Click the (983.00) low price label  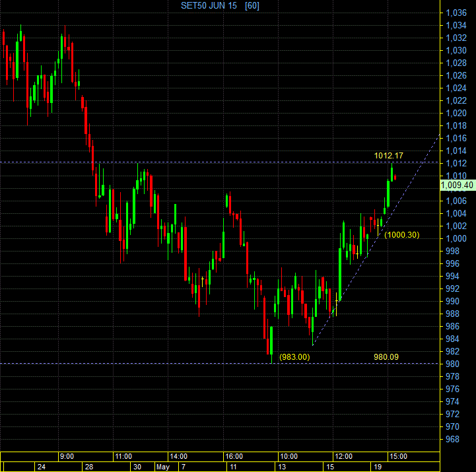294,357
